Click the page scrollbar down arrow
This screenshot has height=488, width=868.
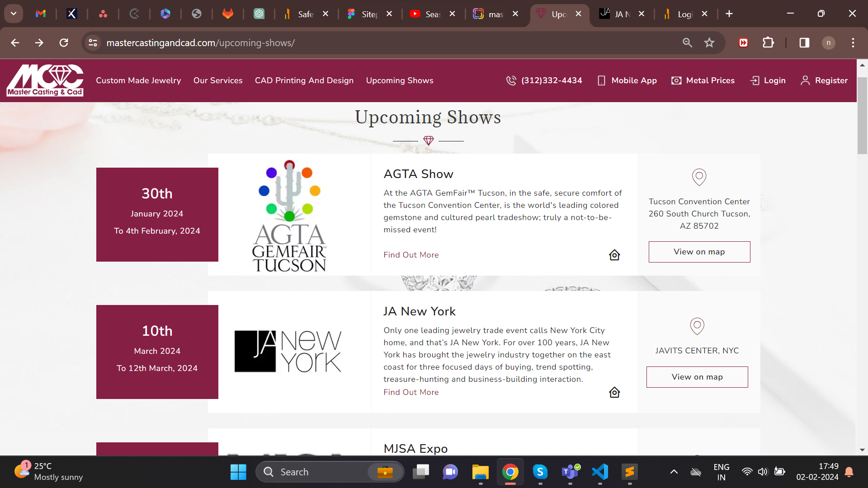click(862, 450)
